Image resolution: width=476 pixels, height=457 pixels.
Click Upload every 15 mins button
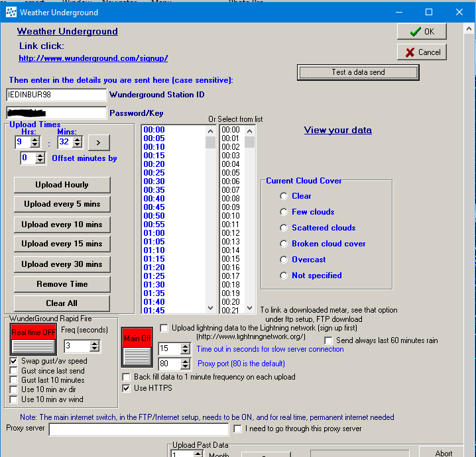[62, 244]
